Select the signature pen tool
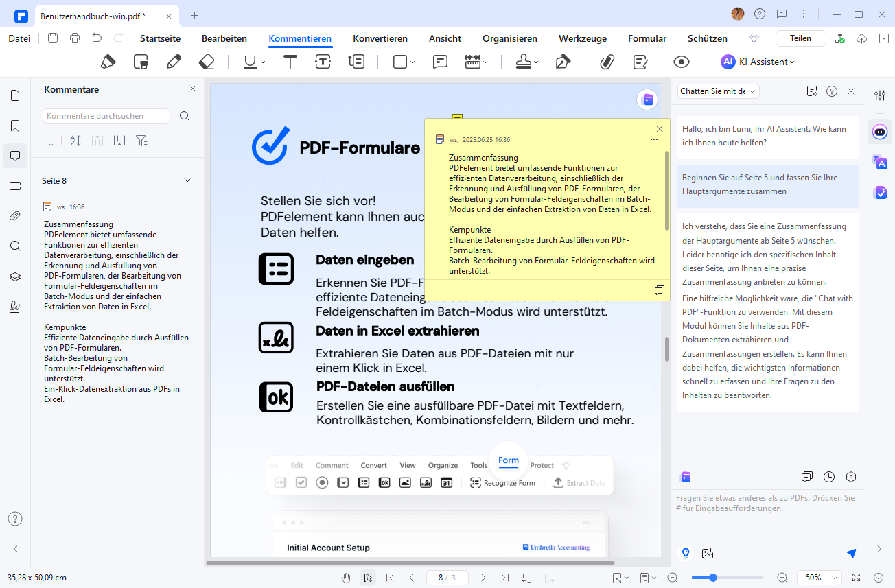 (x=563, y=62)
